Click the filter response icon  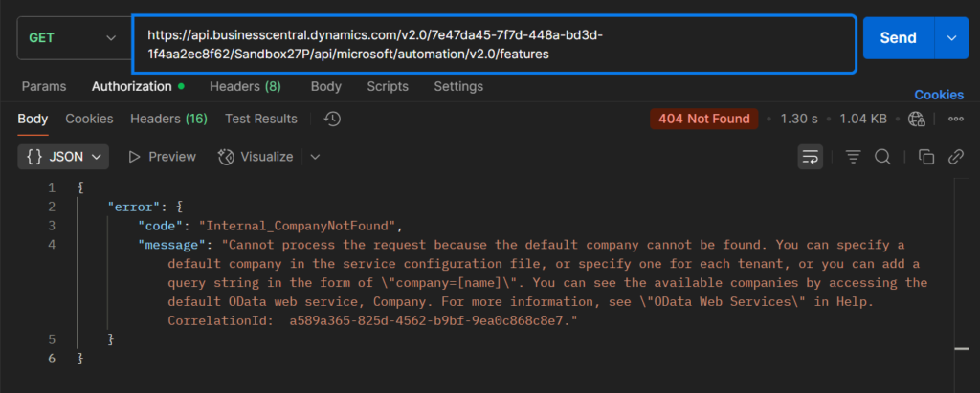pos(853,156)
